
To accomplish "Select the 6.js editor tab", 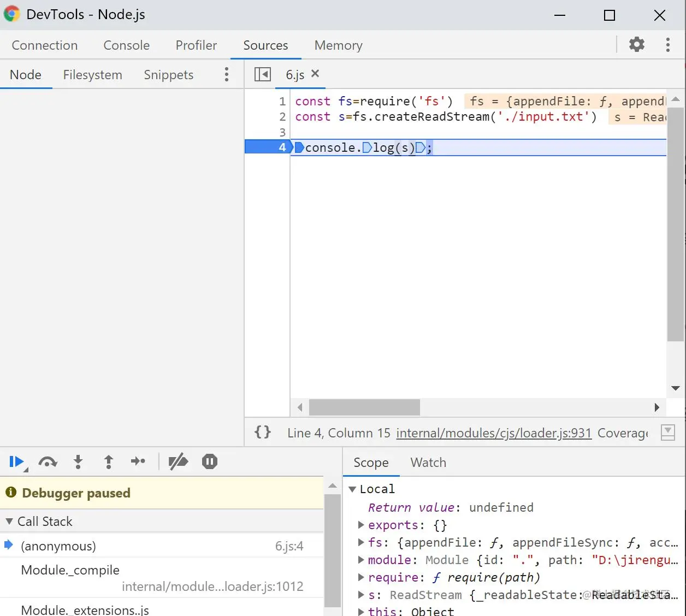I will (x=295, y=75).
